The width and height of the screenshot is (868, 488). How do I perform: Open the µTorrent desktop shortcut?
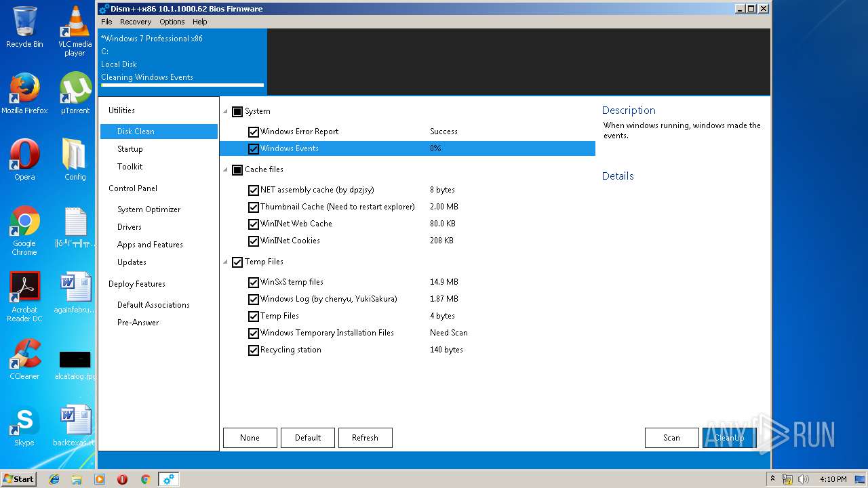[x=75, y=94]
